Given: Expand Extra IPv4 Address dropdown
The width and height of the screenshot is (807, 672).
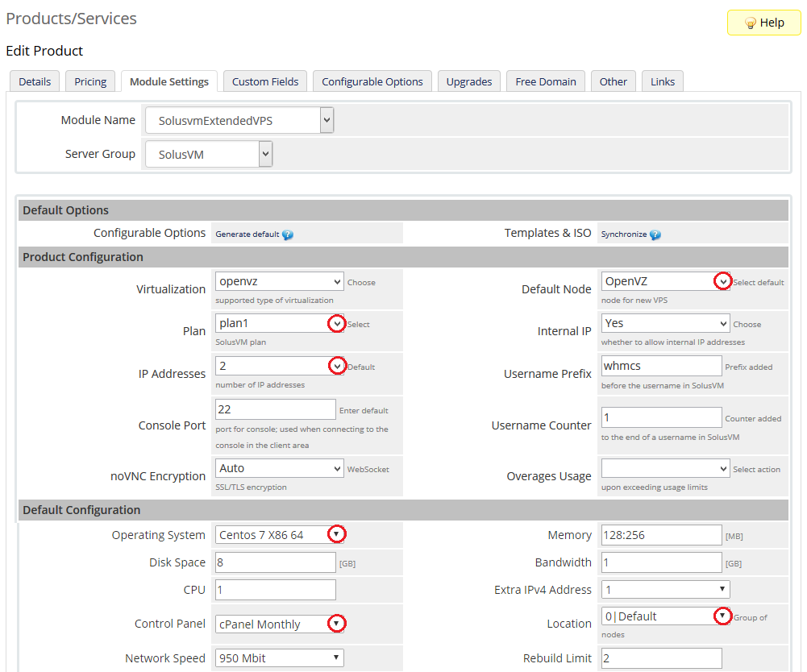Looking at the screenshot, I should pyautogui.click(x=665, y=589).
